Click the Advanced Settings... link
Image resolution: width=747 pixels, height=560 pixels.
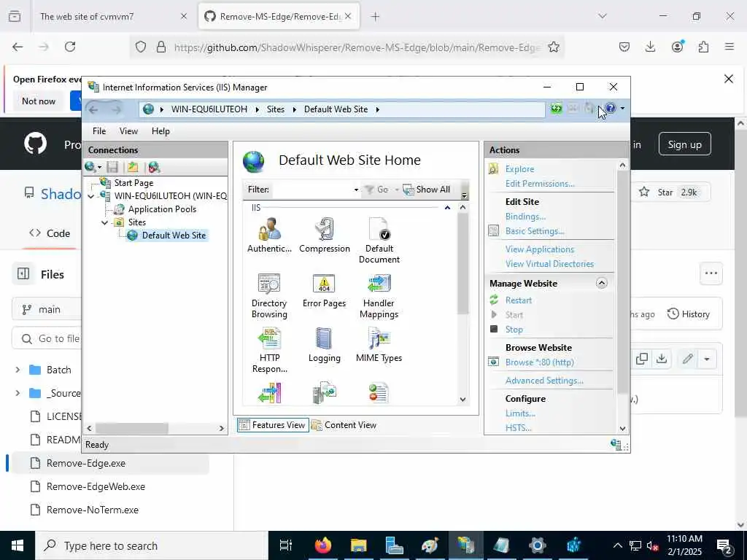point(544,381)
